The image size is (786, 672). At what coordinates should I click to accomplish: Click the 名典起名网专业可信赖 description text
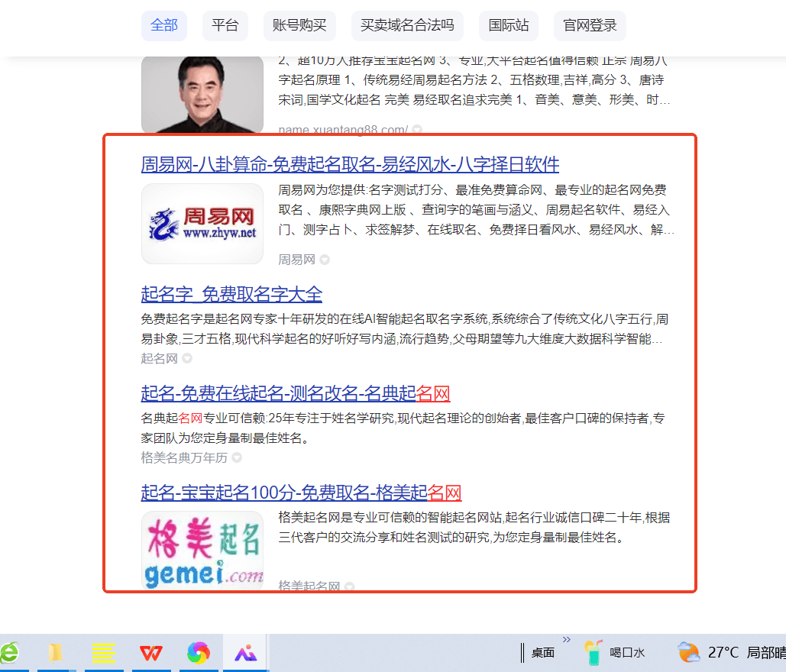(x=403, y=428)
